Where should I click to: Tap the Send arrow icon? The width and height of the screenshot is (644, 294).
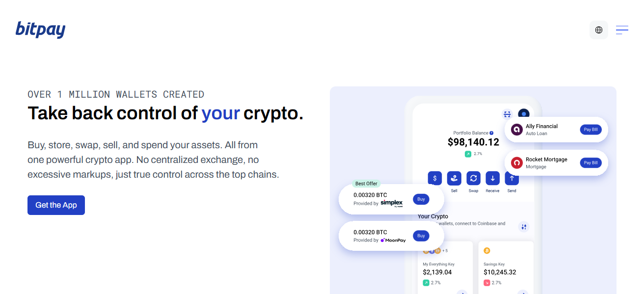(511, 178)
